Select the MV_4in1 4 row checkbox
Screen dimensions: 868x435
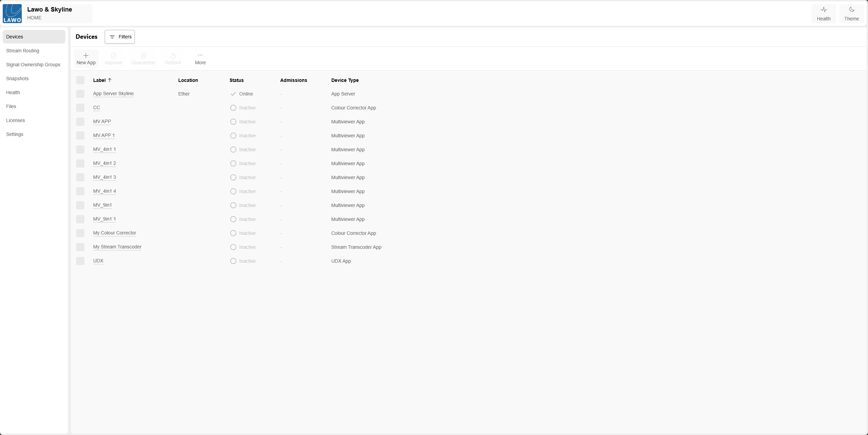coord(80,191)
